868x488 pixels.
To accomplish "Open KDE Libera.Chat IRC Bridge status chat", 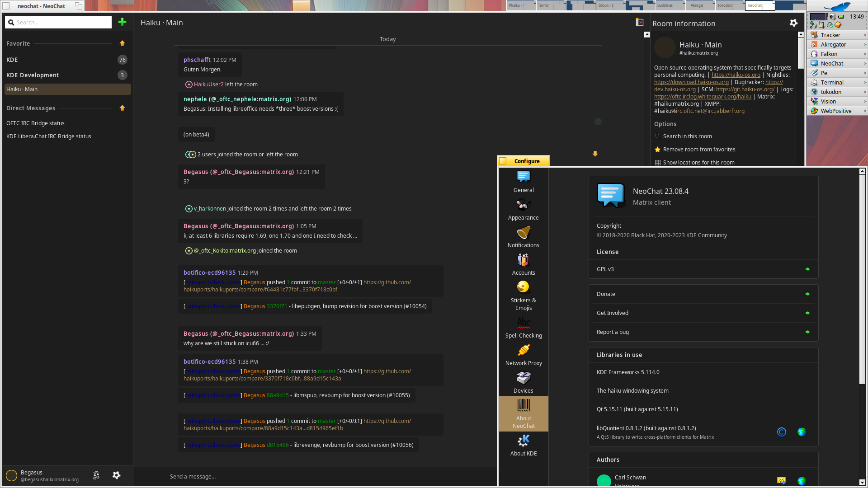I will [67, 136].
